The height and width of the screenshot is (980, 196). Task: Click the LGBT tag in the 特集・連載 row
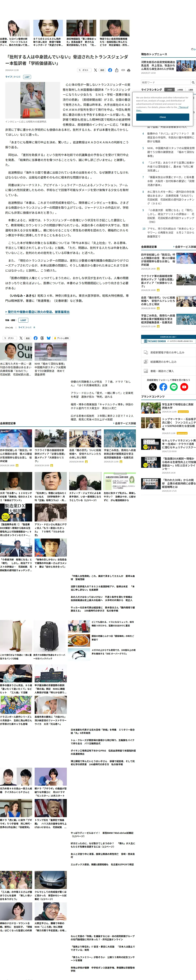(23, 320)
